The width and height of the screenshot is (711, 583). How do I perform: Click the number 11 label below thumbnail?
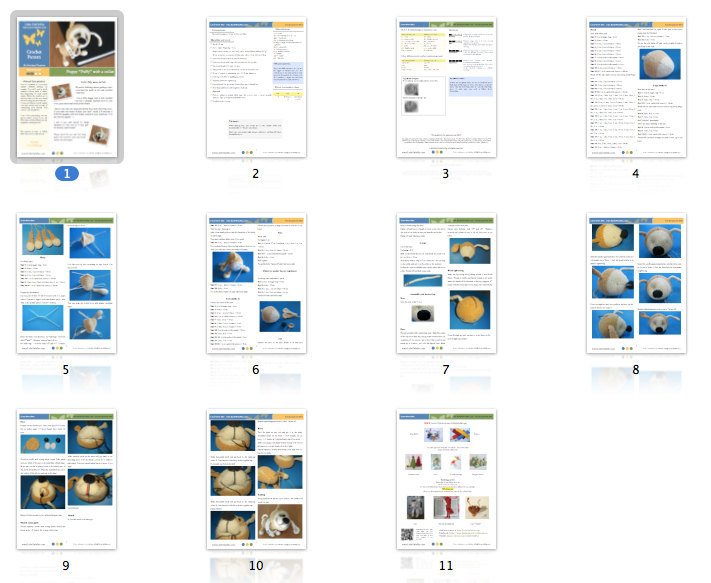pyautogui.click(x=446, y=566)
